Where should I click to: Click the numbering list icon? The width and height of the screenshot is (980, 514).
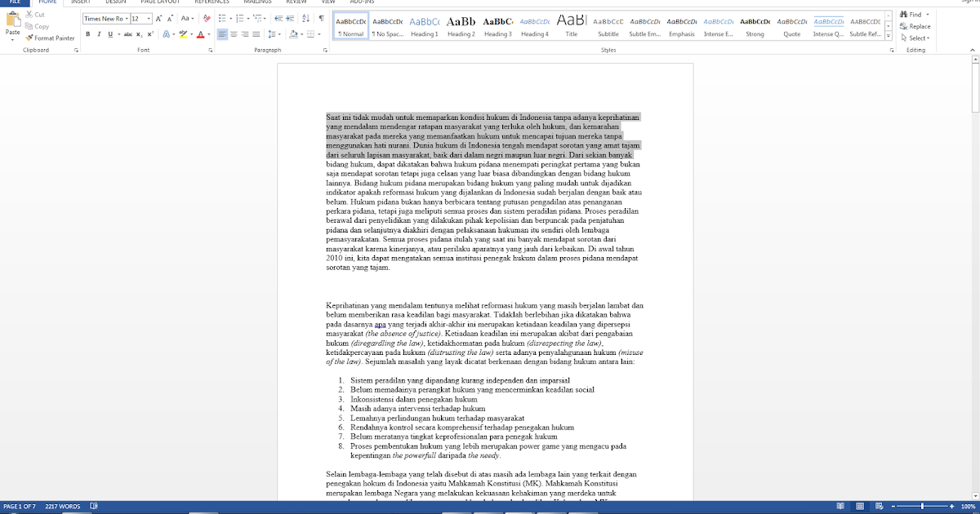[x=241, y=18]
